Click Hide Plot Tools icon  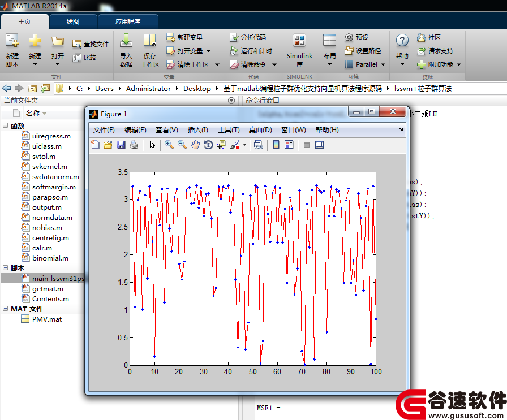(307, 145)
